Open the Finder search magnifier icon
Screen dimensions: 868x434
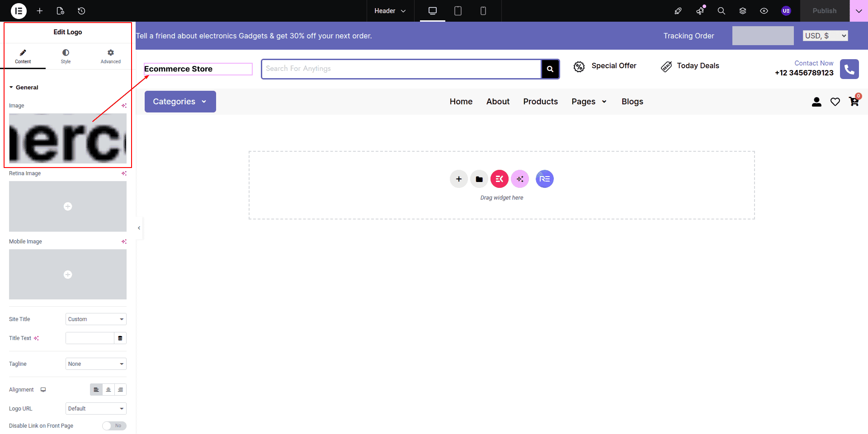[x=721, y=11]
